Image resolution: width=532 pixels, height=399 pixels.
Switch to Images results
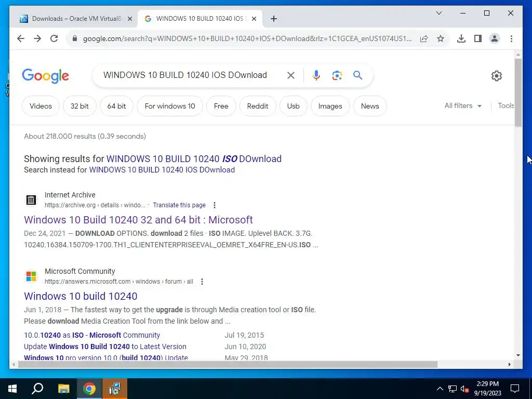coord(330,106)
